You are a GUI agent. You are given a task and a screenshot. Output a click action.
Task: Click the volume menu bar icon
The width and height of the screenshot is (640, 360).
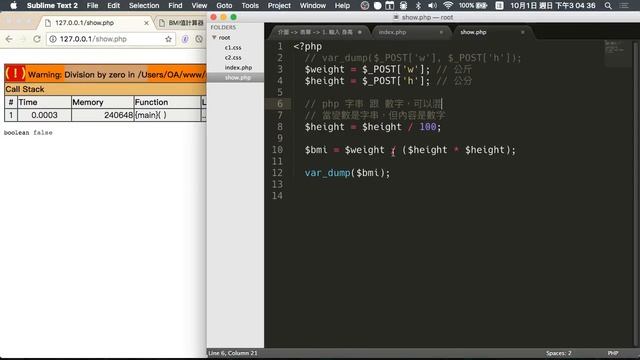pos(432,5)
